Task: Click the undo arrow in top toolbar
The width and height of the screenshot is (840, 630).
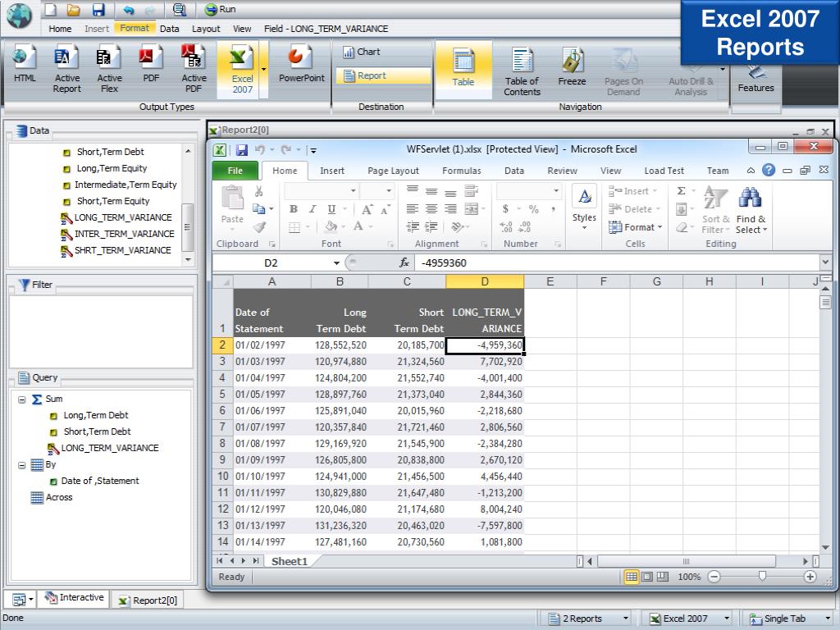Action: point(129,9)
